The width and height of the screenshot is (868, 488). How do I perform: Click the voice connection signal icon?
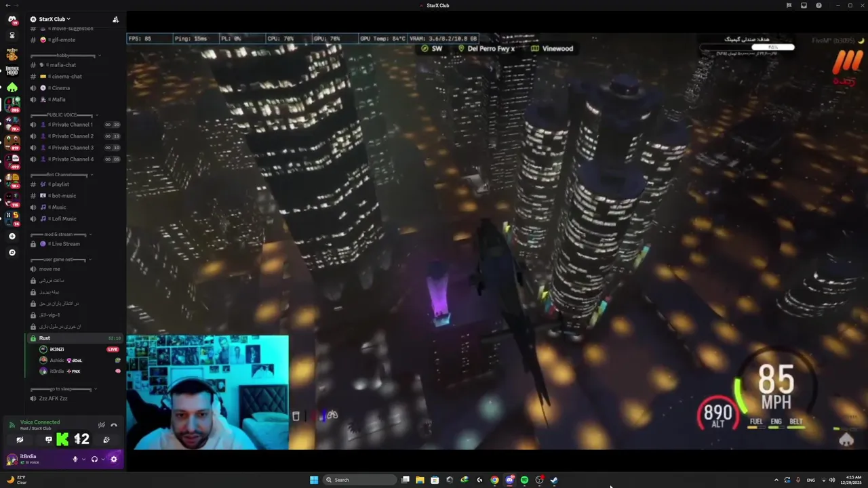tap(12, 425)
